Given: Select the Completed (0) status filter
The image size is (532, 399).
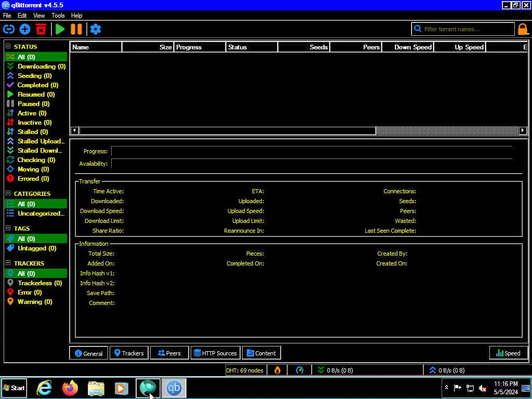Looking at the screenshot, I should click(36, 85).
